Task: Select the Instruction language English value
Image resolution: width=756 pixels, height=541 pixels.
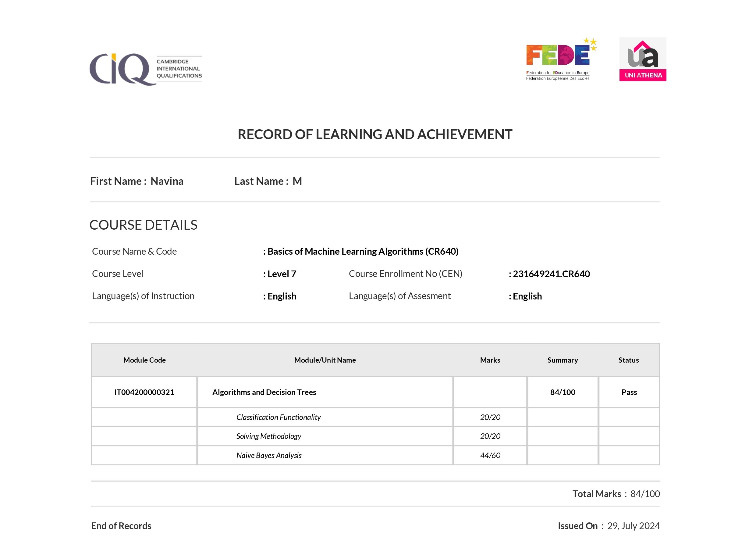Action: click(x=282, y=296)
